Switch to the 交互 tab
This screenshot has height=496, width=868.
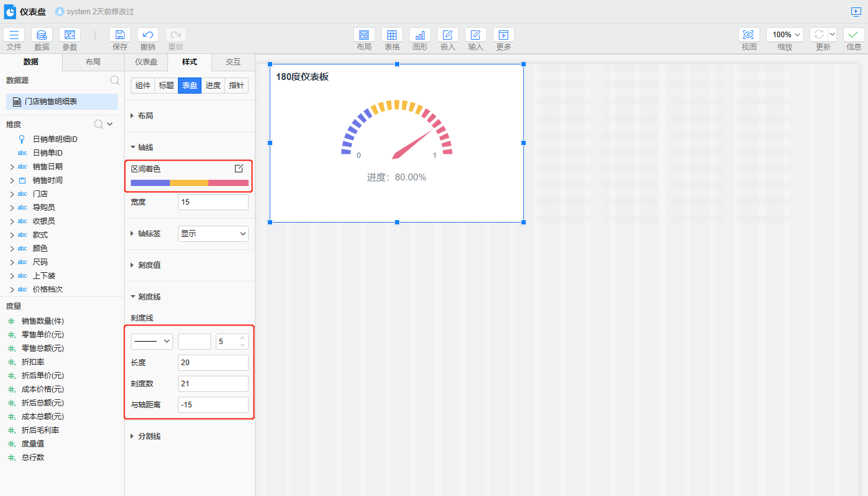pos(233,62)
